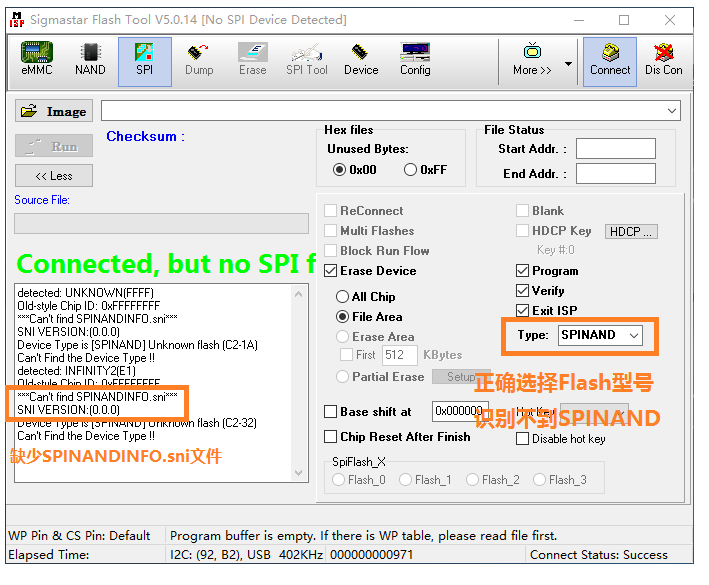Select the Flash_0 radio button
The height and width of the screenshot is (585, 709).
click(x=338, y=480)
